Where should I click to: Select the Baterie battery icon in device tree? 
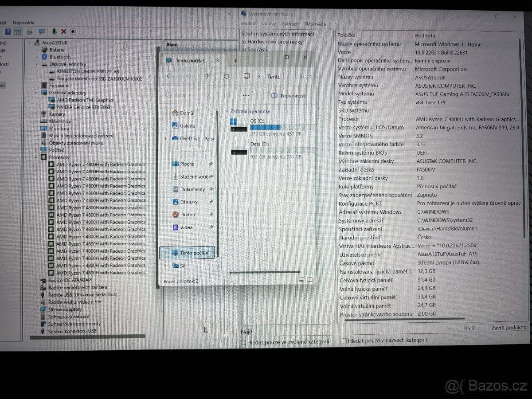[44, 50]
